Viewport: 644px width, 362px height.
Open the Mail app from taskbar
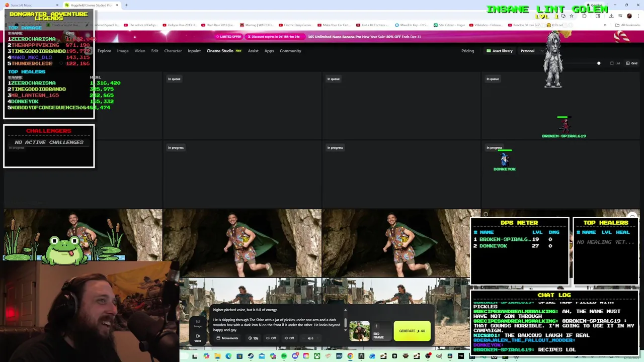(262, 356)
